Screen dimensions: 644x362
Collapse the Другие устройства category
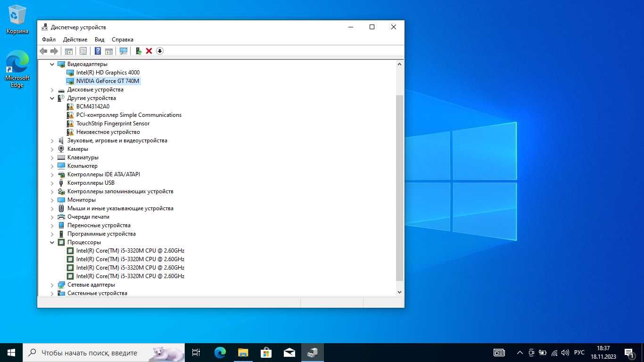point(52,98)
